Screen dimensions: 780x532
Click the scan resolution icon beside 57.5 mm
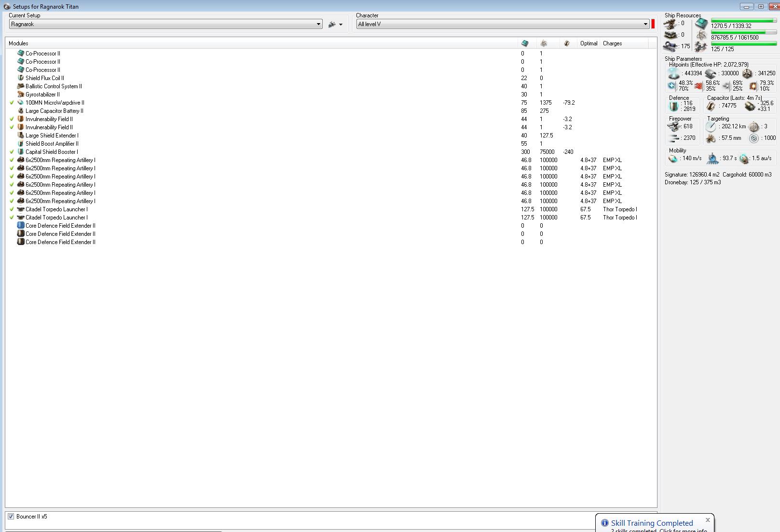711,138
